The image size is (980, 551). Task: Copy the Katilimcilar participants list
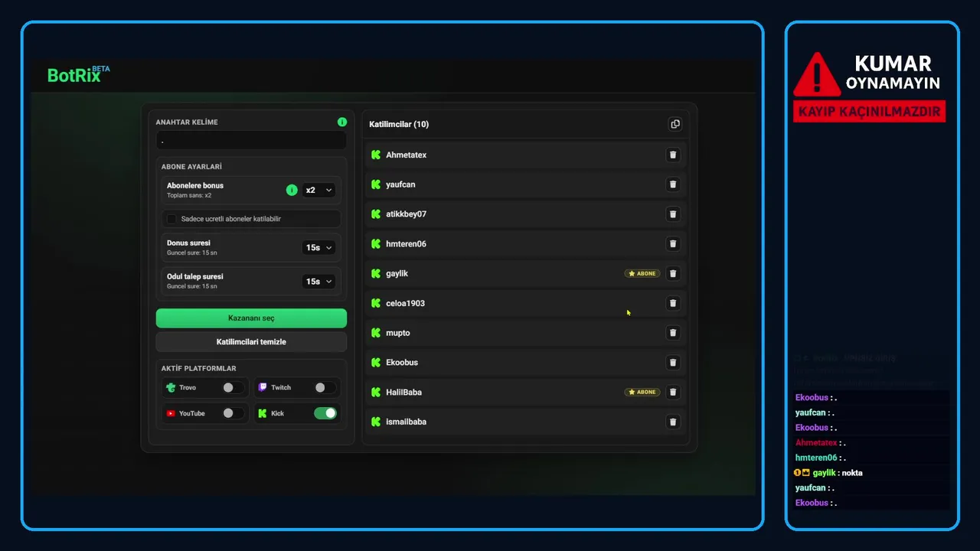click(675, 124)
